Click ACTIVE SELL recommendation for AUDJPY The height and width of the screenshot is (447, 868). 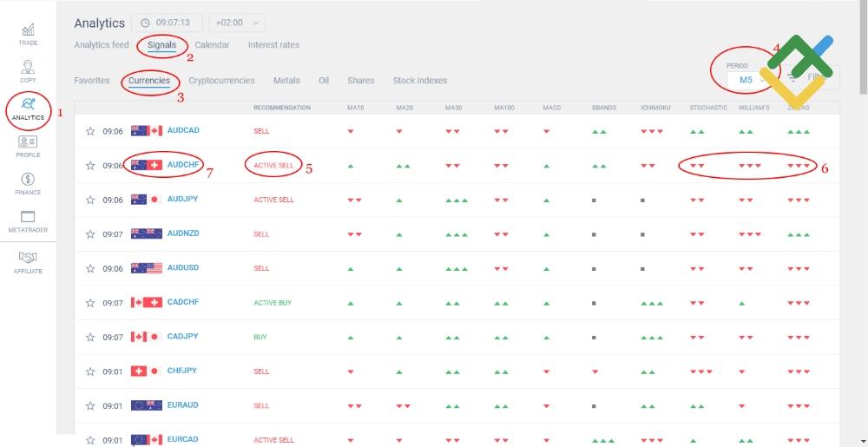[273, 200]
